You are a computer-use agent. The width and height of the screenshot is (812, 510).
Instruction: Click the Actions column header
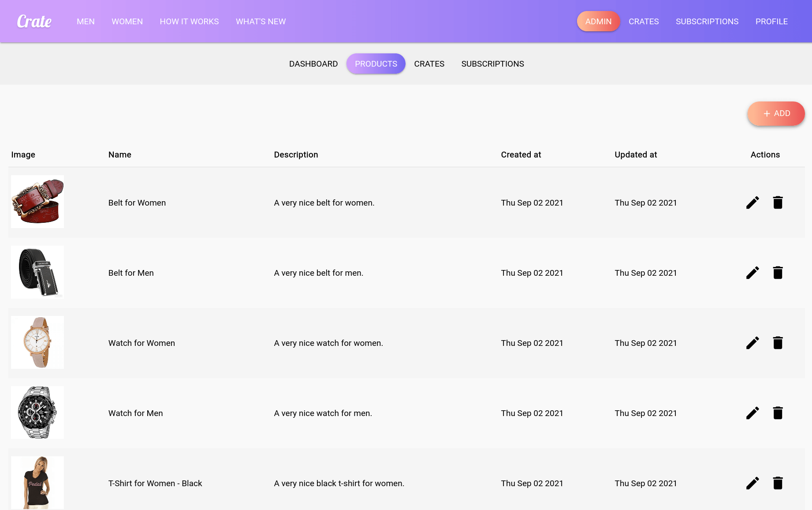pos(765,155)
